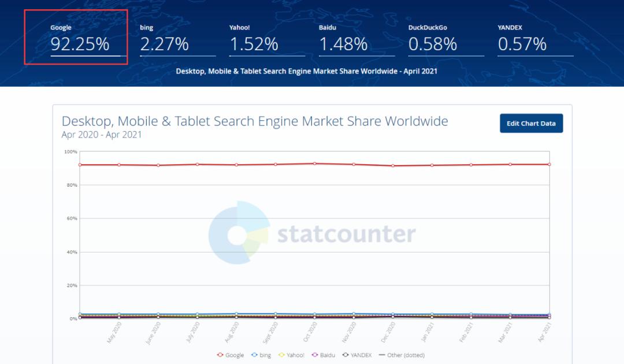The height and width of the screenshot is (364, 624).
Task: Click the Other (dotted) legend line icon
Action: (x=381, y=355)
